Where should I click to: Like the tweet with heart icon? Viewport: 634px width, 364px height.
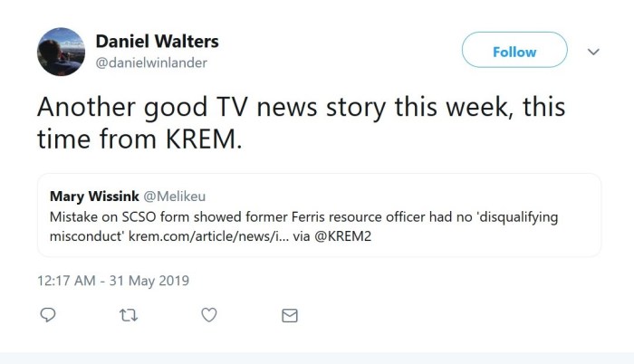tap(208, 315)
